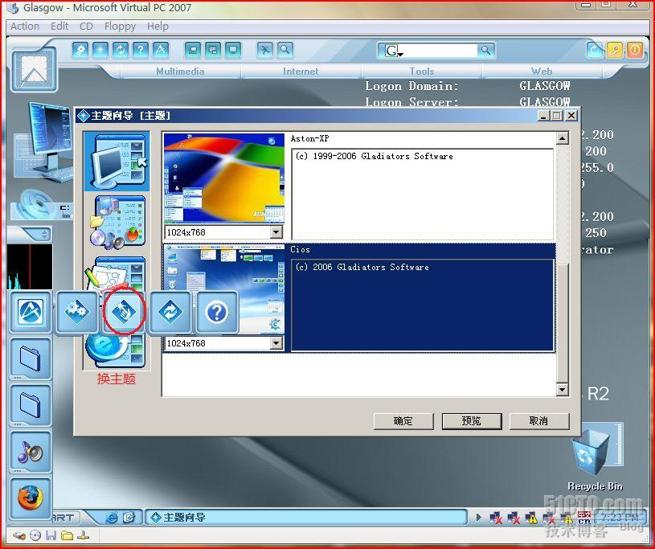Open the Floppy menu
This screenshot has height=549, width=655.
pyautogui.click(x=120, y=26)
